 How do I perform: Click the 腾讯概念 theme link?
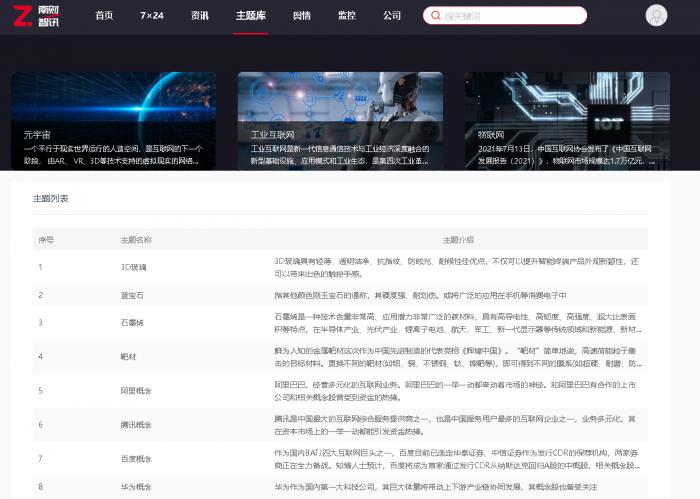click(136, 425)
